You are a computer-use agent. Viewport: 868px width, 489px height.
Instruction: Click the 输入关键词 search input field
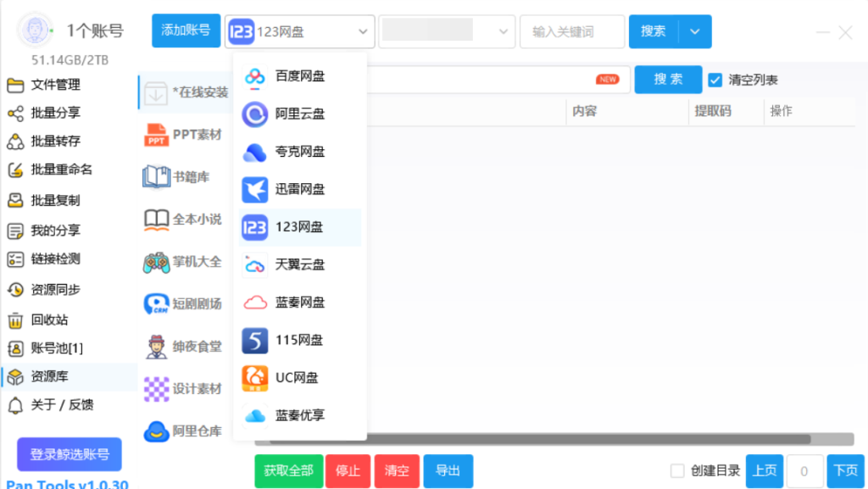571,31
